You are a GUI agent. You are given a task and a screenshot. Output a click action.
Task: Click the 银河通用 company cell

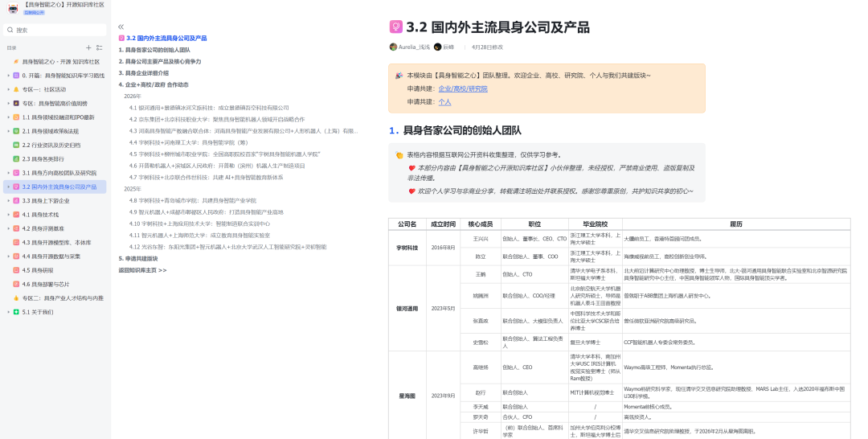(407, 309)
